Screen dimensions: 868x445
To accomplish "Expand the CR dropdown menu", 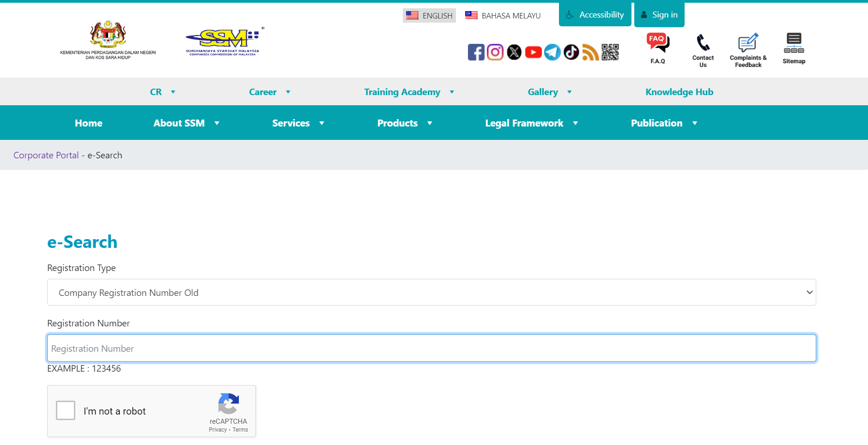I will (163, 92).
